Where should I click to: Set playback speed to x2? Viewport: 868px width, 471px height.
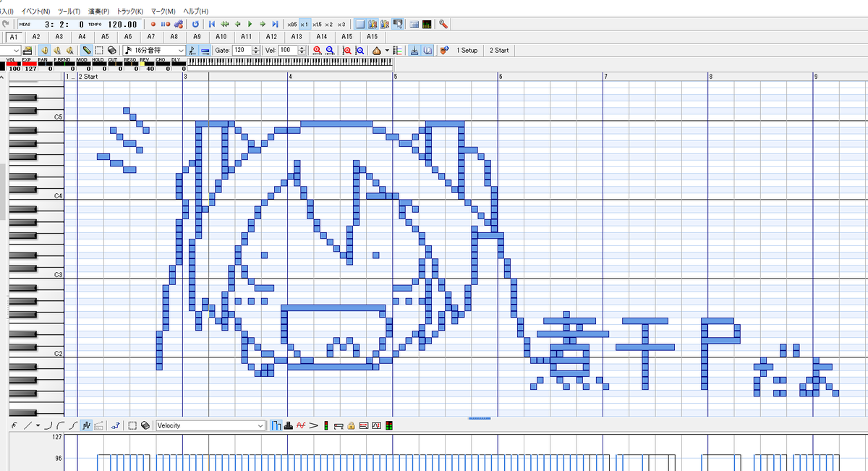click(329, 24)
